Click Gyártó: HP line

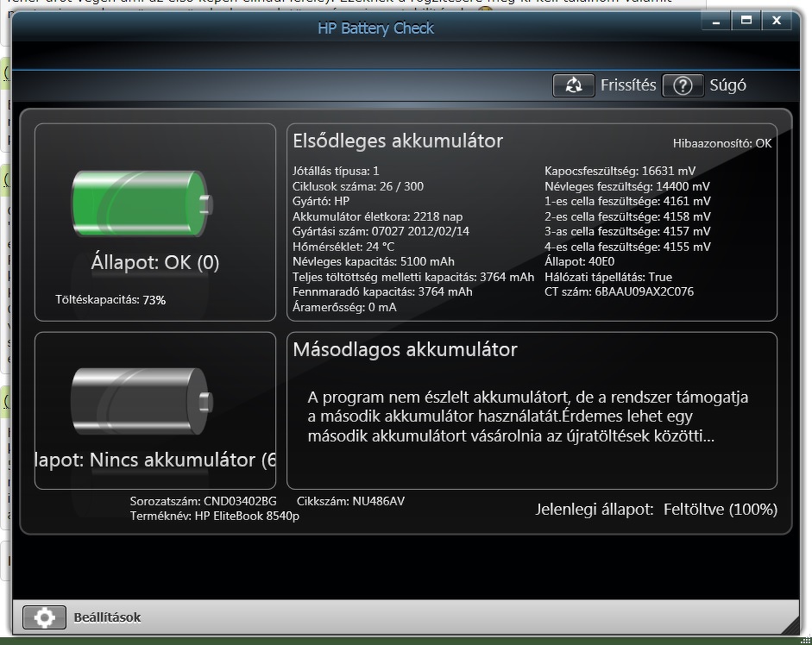(320, 201)
